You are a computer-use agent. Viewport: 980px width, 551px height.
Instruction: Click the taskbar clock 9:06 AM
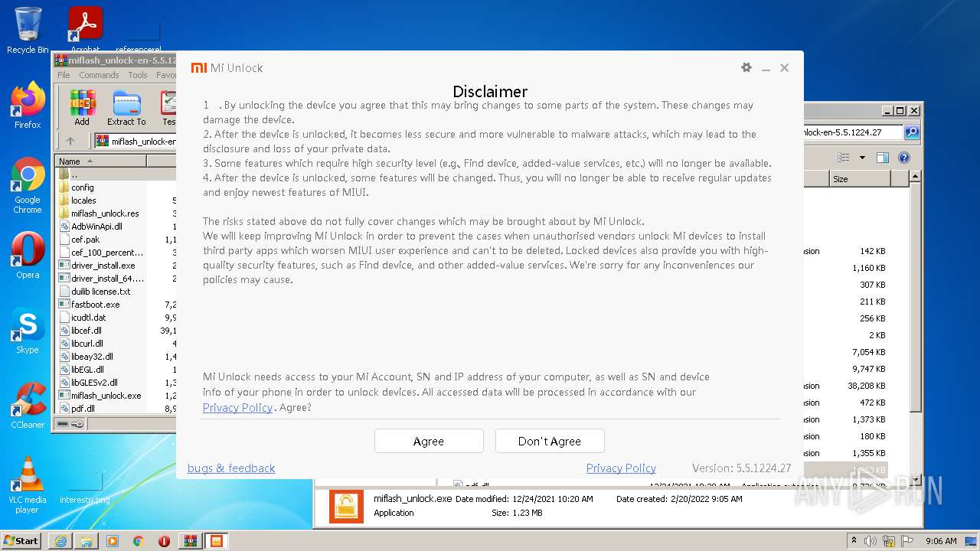point(941,540)
